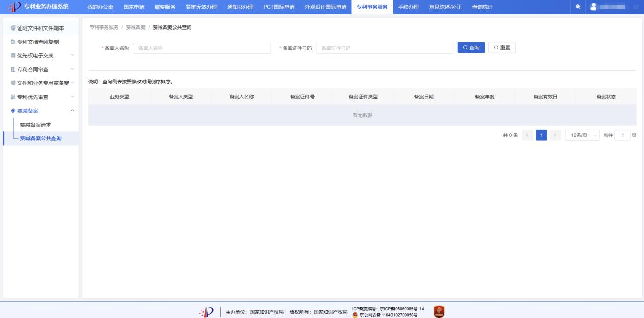Image resolution: width=644 pixels, height=318 pixels.
Task: Click the footer CNIPA logo icon
Action: pyautogui.click(x=206, y=311)
